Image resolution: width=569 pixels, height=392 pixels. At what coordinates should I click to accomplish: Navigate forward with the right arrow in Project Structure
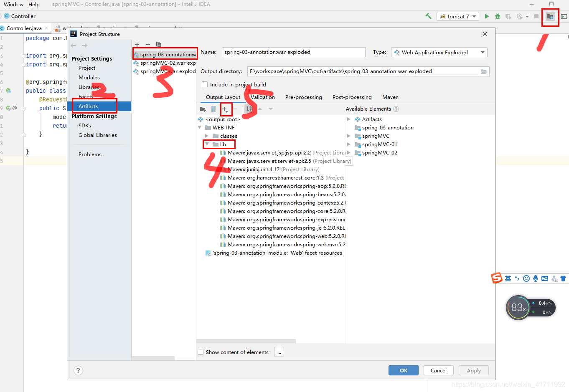(x=84, y=46)
